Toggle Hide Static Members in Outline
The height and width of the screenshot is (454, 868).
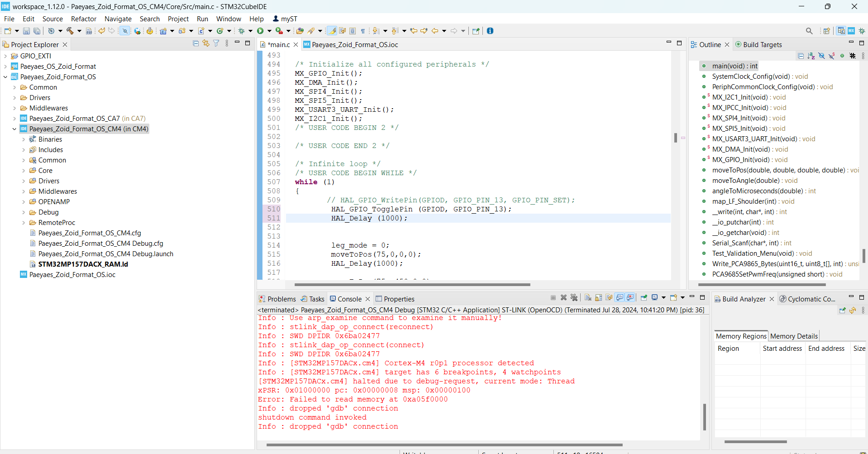coord(832,56)
